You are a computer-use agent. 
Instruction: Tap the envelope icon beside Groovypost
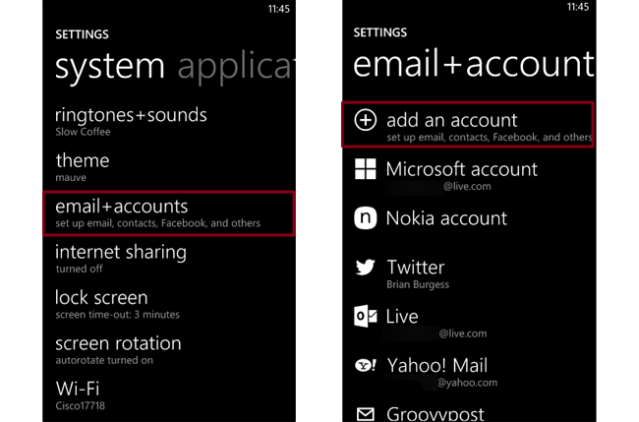tap(365, 414)
